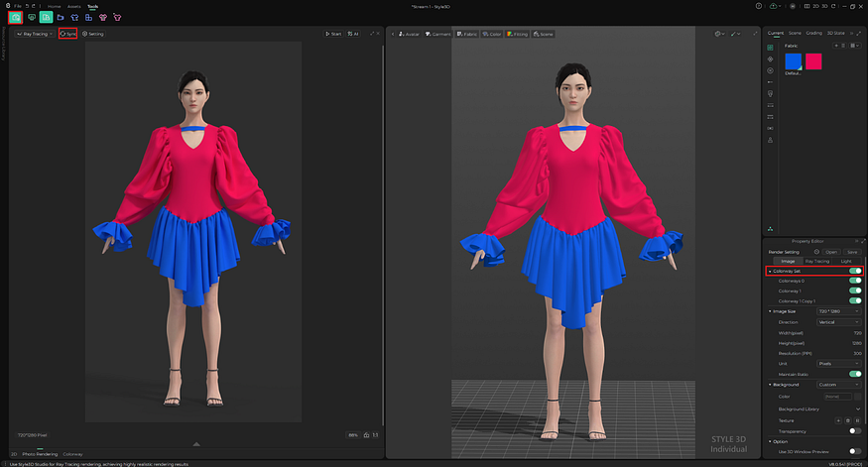
Task: Click the Save button in Render Setting
Action: point(852,252)
